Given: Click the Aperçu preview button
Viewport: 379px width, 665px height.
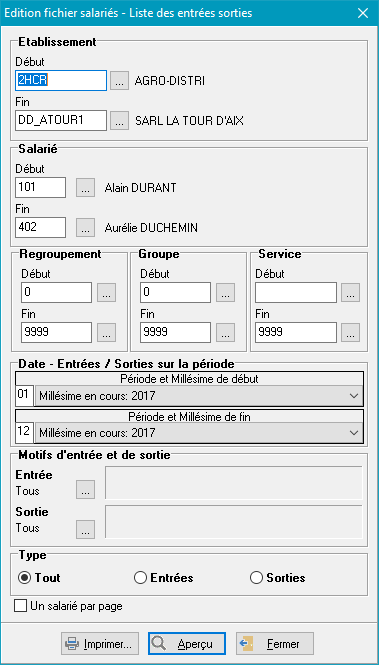Looking at the screenshot, I should pyautogui.click(x=187, y=644).
